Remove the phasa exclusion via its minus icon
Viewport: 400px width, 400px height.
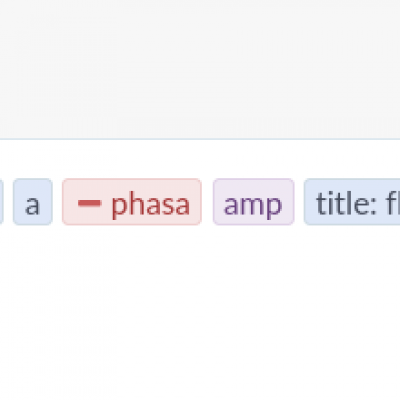[89, 203]
